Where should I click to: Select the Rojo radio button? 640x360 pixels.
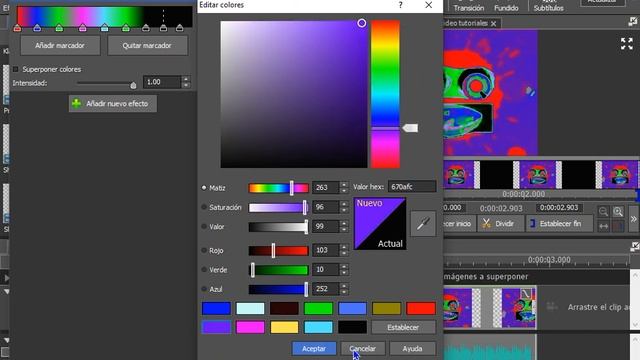[x=204, y=250]
